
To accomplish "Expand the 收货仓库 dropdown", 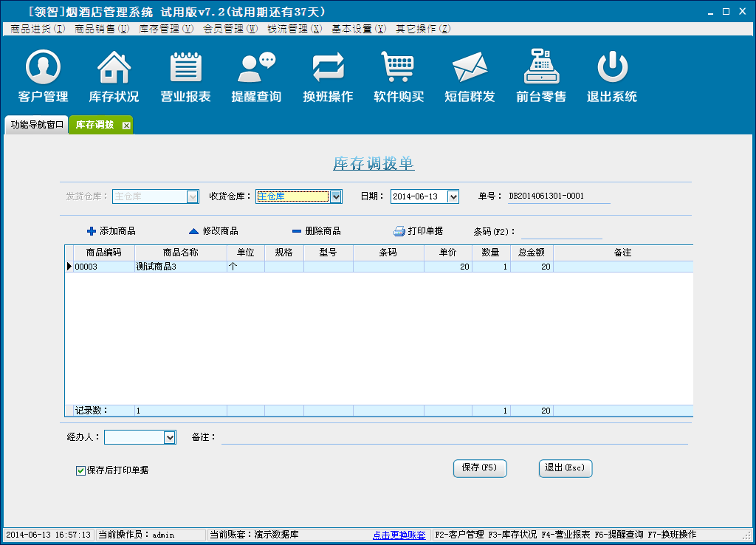I will 336,196.
